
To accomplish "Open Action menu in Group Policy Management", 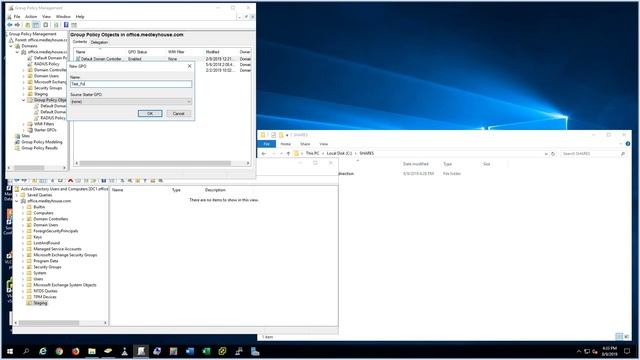I will 31,17.
